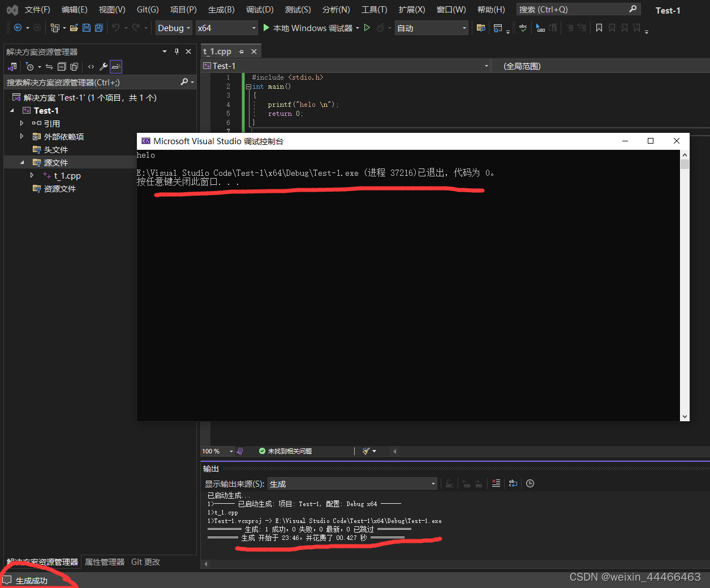Open the 调试(D) menu
Image resolution: width=710 pixels, height=588 pixels.
(259, 9)
